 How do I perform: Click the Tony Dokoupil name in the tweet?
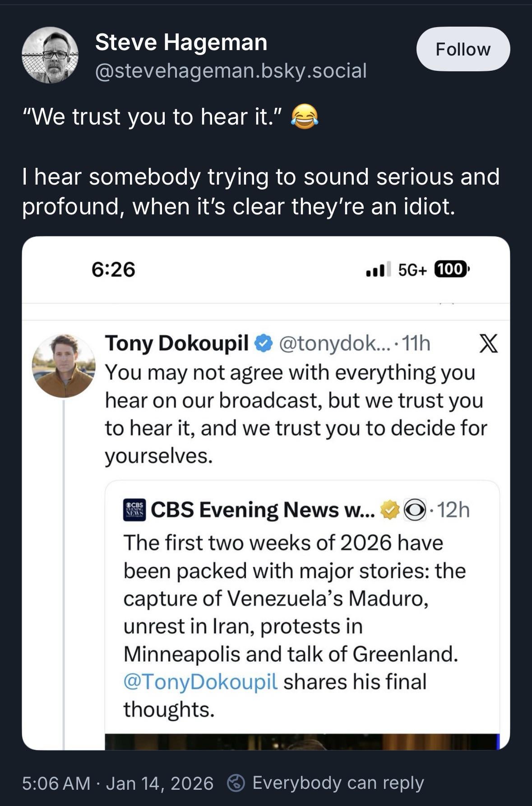(x=176, y=343)
